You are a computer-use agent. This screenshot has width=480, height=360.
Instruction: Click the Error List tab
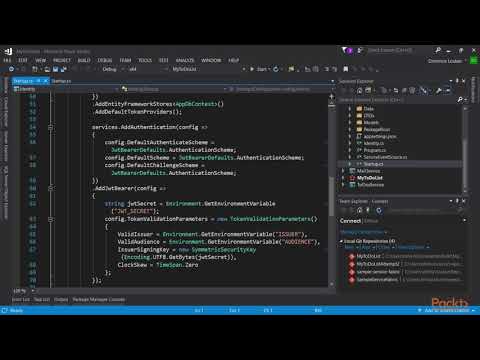click(21, 300)
